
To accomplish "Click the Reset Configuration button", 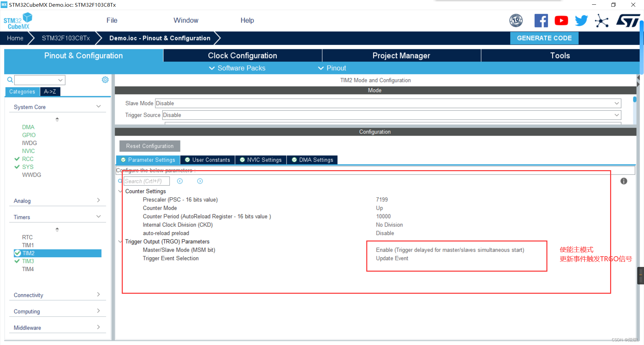I will [x=150, y=146].
